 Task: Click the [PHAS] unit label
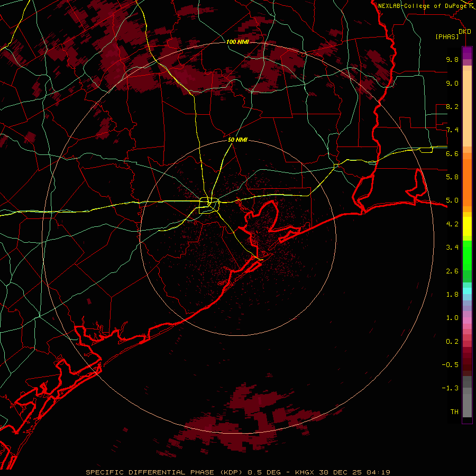(447, 37)
